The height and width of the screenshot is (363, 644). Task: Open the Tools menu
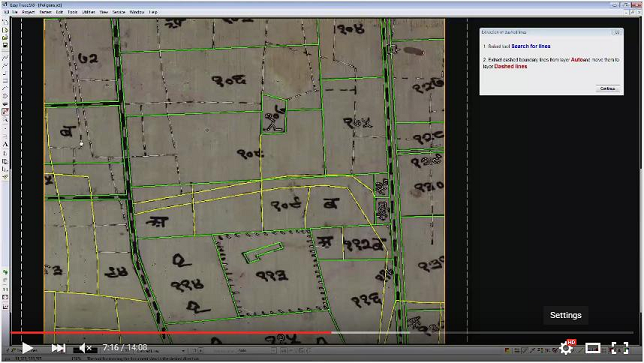[x=73, y=12]
